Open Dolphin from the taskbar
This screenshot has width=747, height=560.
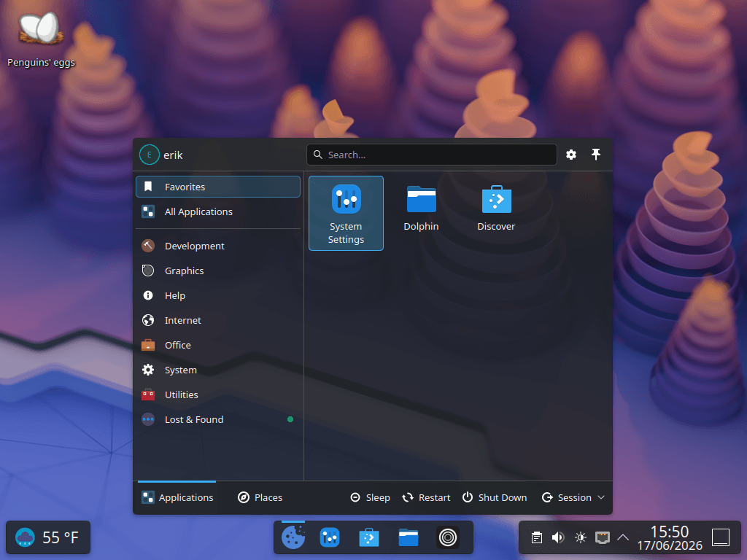[409, 537]
